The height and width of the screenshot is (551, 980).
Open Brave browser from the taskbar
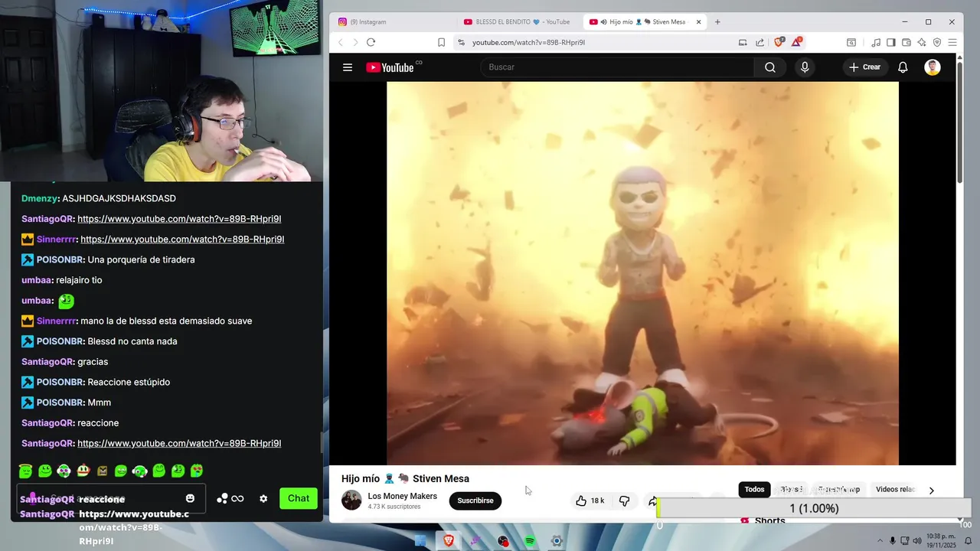tap(449, 541)
